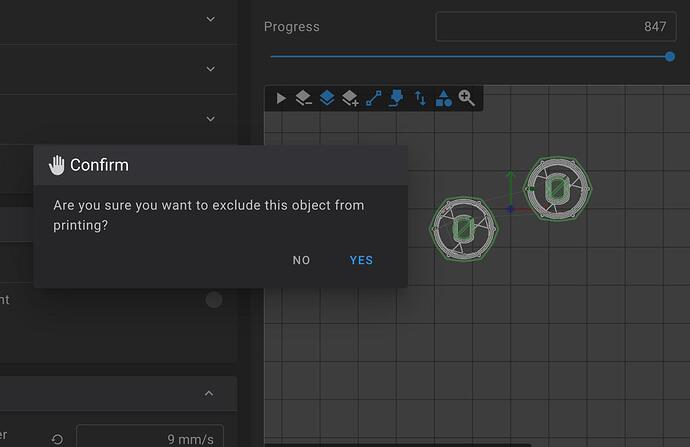690x447 pixels.
Task: Toggle the next layer (layers plus) icon
Action: 350,98
